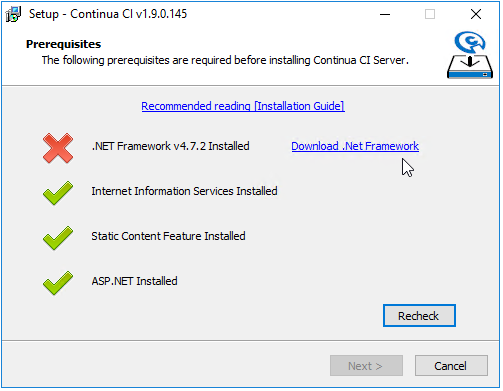Minimize the Continua CI setup window
The image size is (503, 391).
(385, 14)
